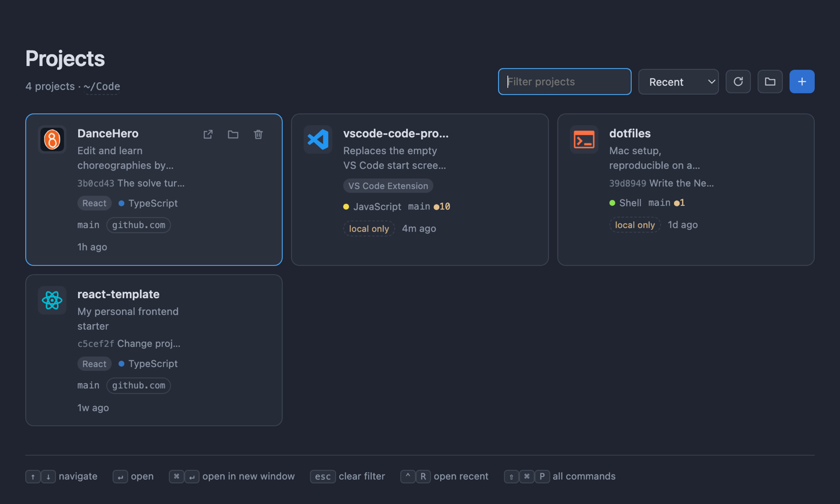Click the 1d ago timestamp
The height and width of the screenshot is (504, 840).
(x=683, y=225)
